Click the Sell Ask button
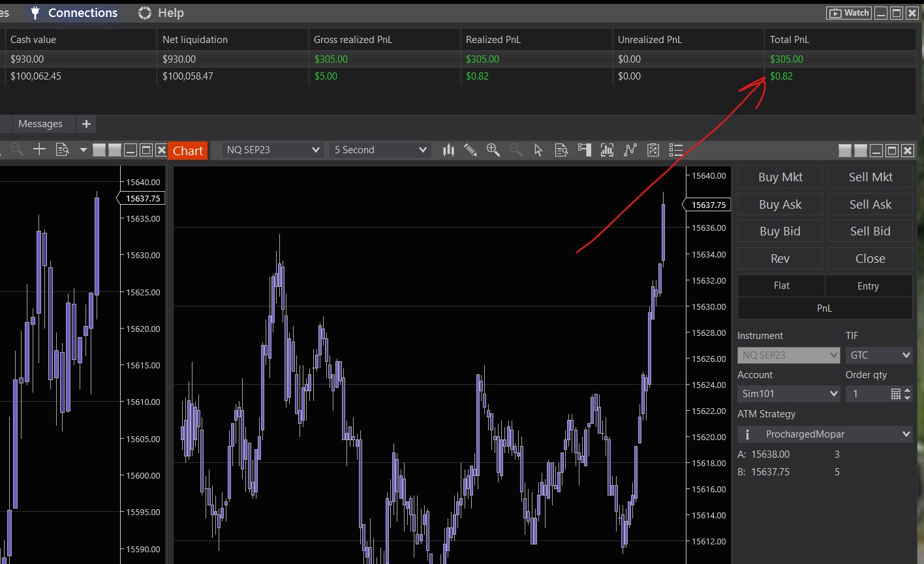 (x=870, y=205)
